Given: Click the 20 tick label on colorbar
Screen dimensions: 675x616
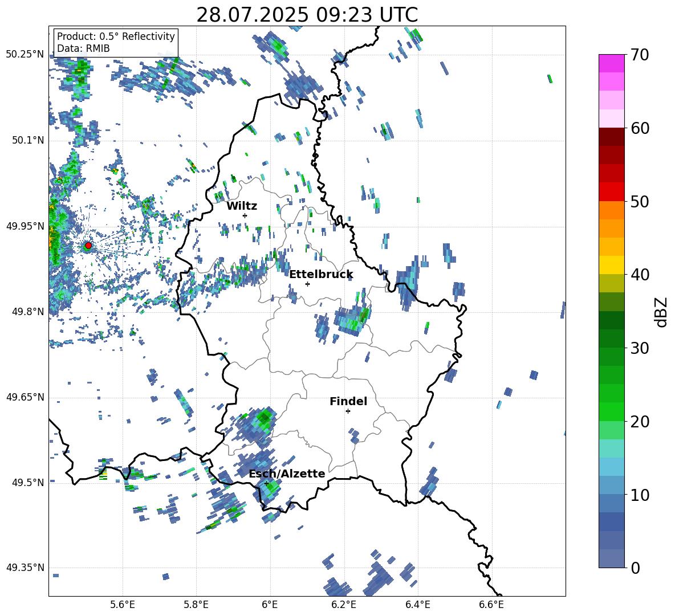Looking at the screenshot, I should click(x=640, y=421).
